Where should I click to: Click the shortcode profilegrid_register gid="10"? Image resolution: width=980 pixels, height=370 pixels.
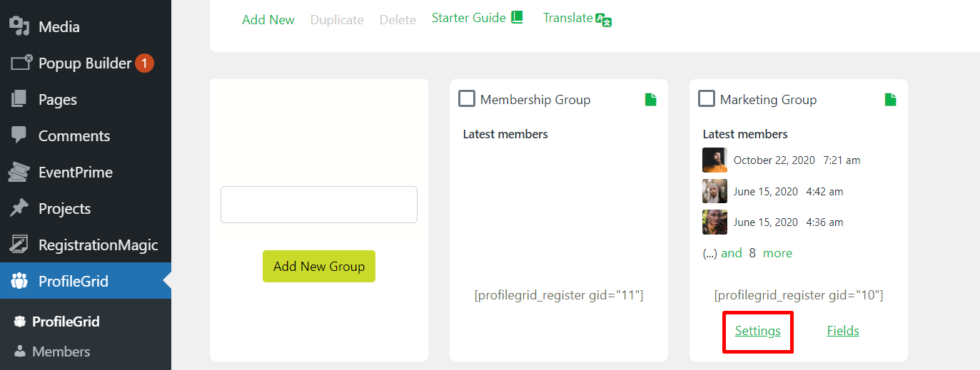point(799,295)
